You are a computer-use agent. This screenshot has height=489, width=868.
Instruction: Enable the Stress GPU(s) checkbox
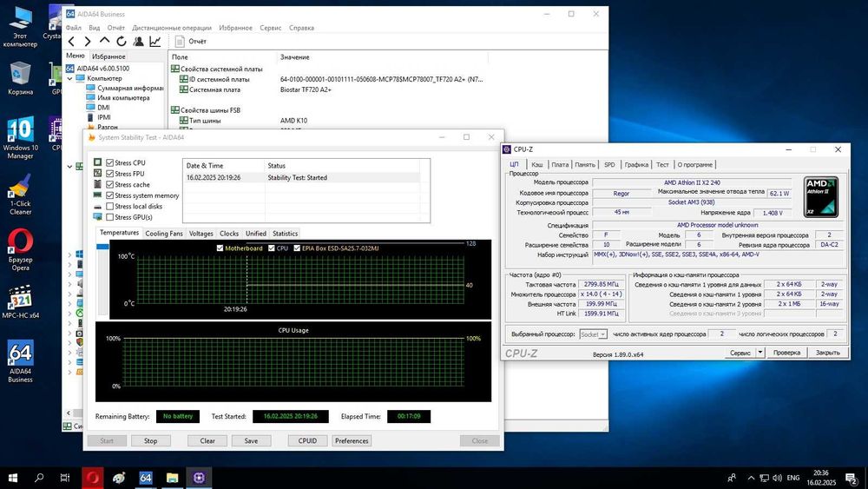[109, 217]
